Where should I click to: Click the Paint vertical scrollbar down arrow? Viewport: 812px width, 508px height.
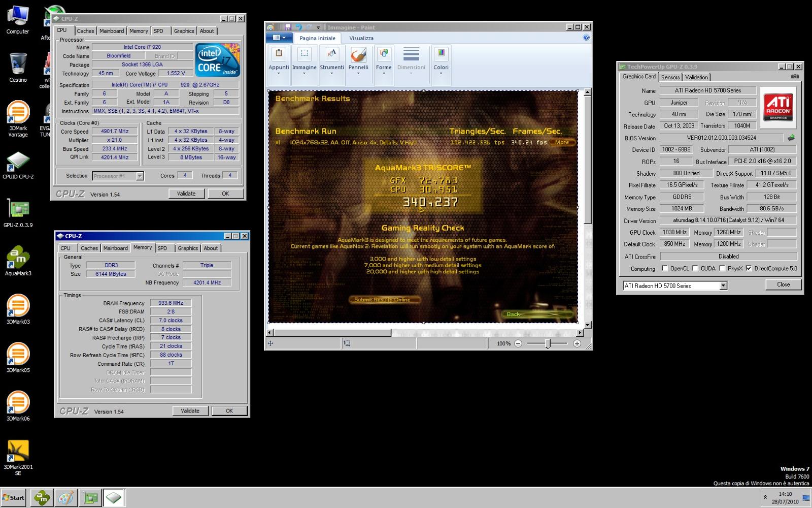(587, 325)
